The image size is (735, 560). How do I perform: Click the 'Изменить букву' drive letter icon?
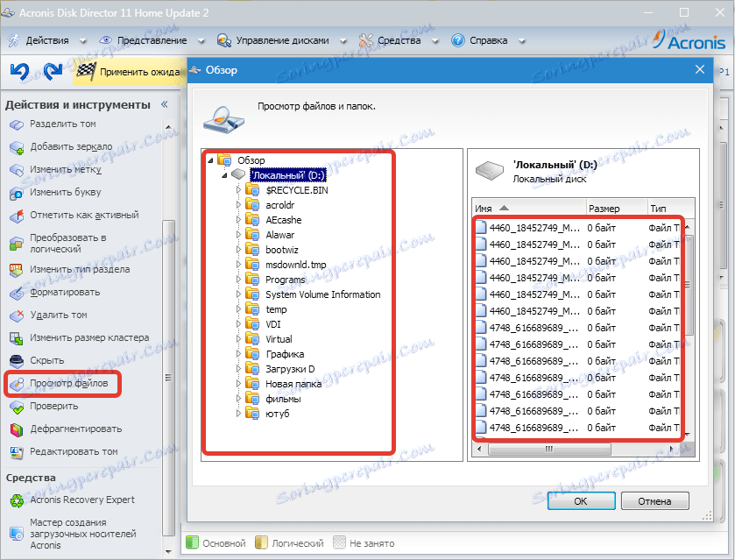[17, 193]
